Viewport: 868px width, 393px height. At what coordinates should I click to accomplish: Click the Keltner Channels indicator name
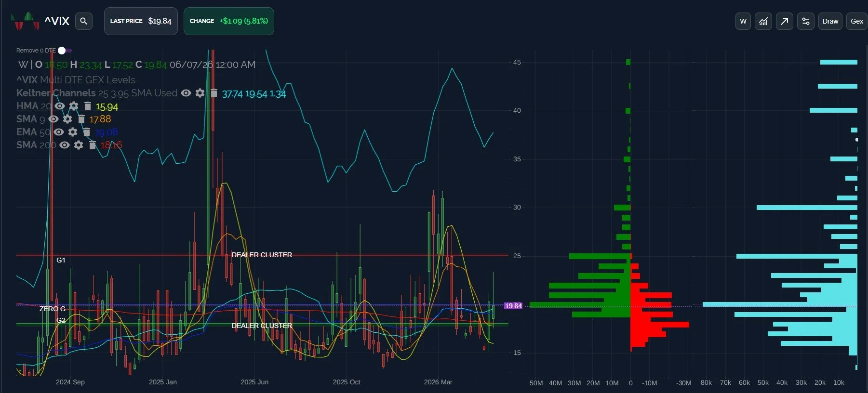(56, 93)
